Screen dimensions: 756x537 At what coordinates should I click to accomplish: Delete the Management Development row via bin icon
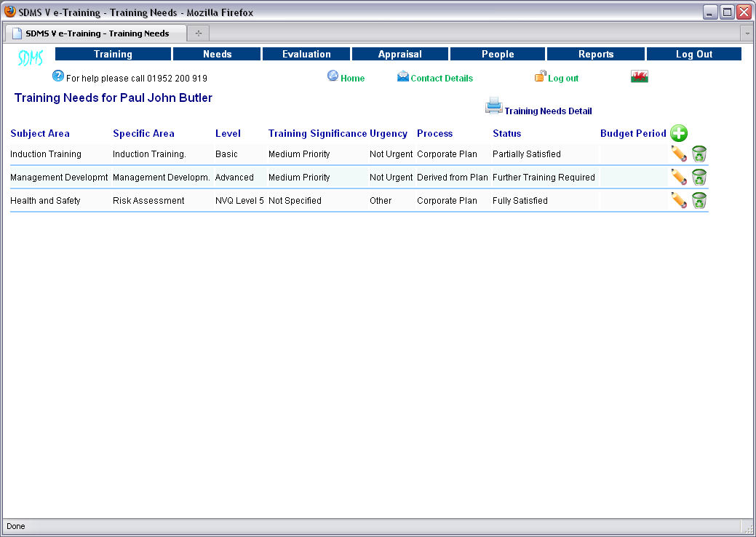coord(699,177)
